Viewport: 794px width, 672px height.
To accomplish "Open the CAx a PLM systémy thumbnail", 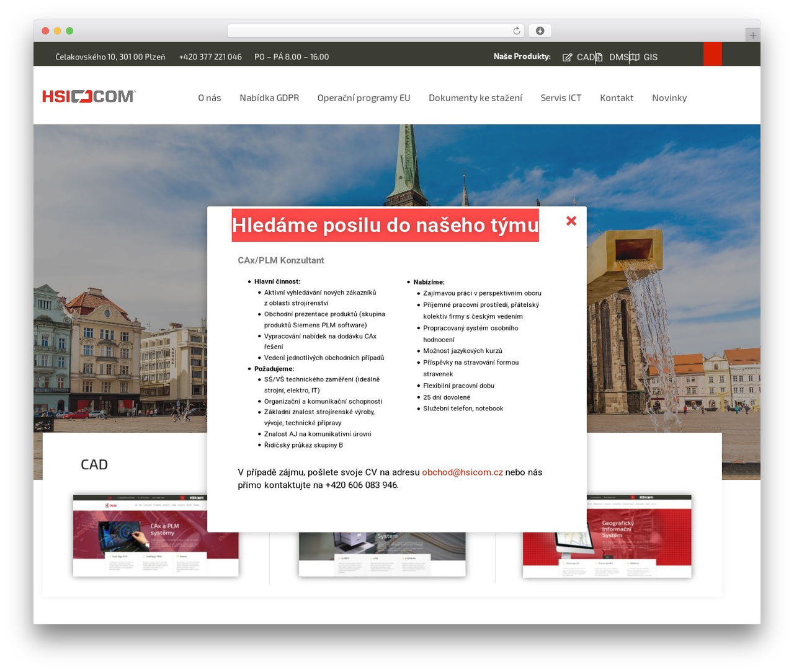I will [156, 536].
